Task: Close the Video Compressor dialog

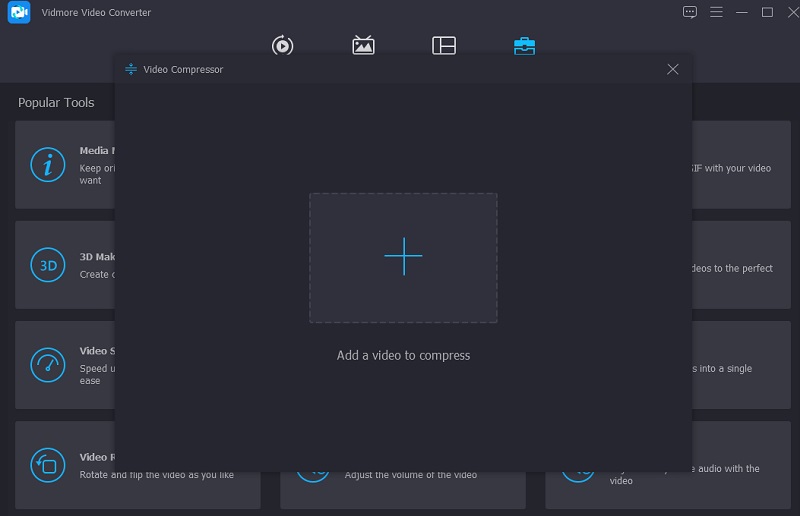Action: [673, 69]
